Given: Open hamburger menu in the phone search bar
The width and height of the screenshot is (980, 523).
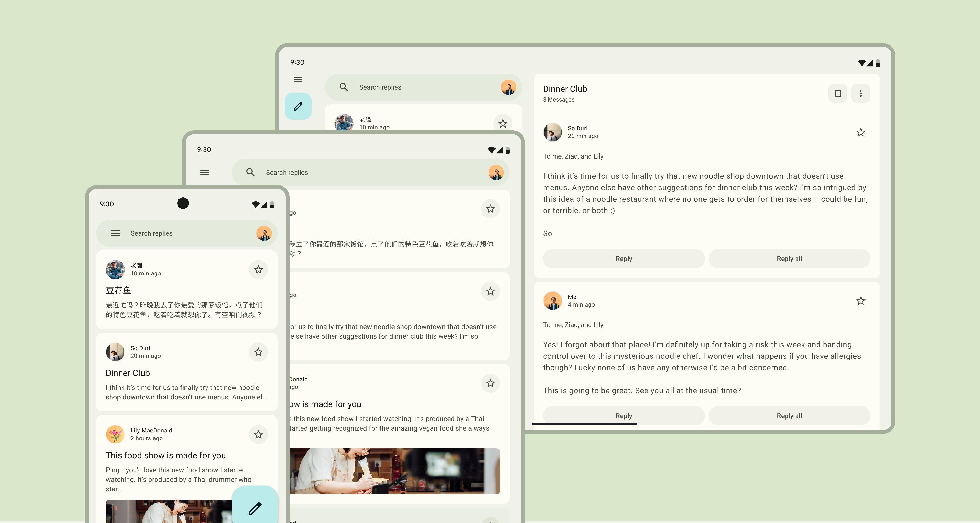Looking at the screenshot, I should [115, 233].
